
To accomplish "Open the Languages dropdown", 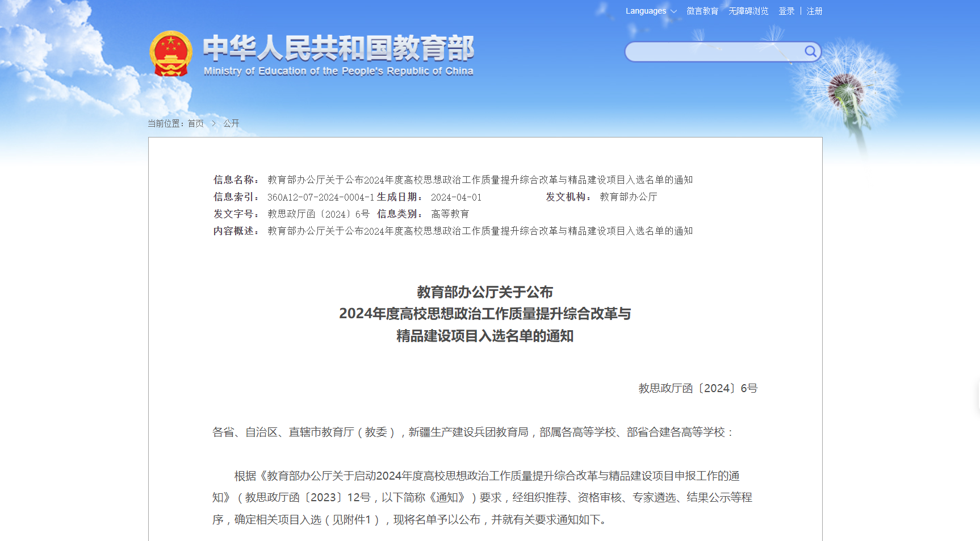I will pos(651,11).
